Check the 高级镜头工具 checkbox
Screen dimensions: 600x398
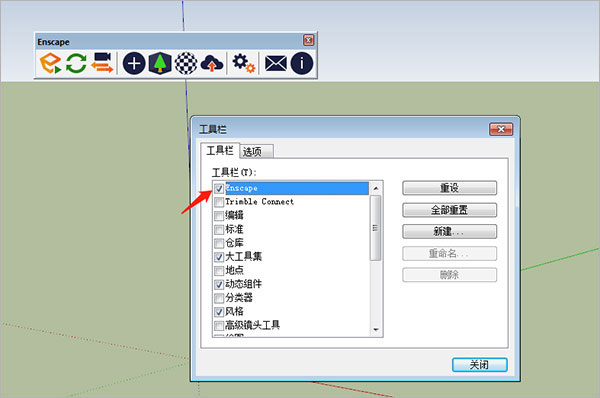pyautogui.click(x=219, y=326)
